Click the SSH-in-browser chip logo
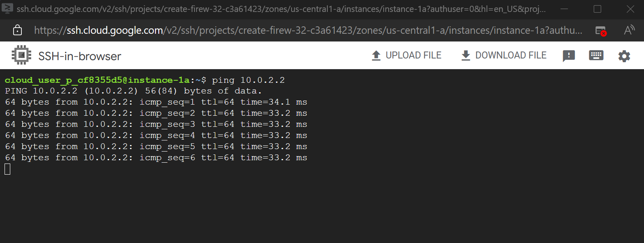Viewport: 644px width, 243px height. pyautogui.click(x=20, y=54)
